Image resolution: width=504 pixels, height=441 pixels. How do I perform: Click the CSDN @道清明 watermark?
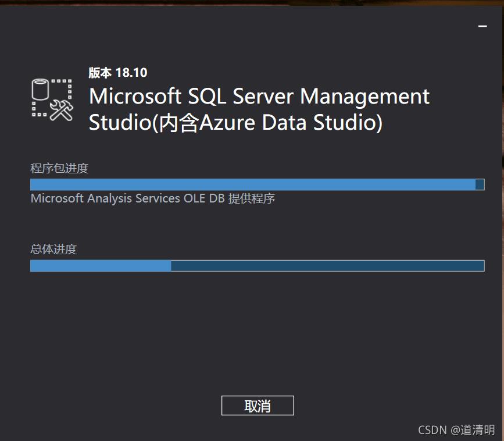click(456, 430)
